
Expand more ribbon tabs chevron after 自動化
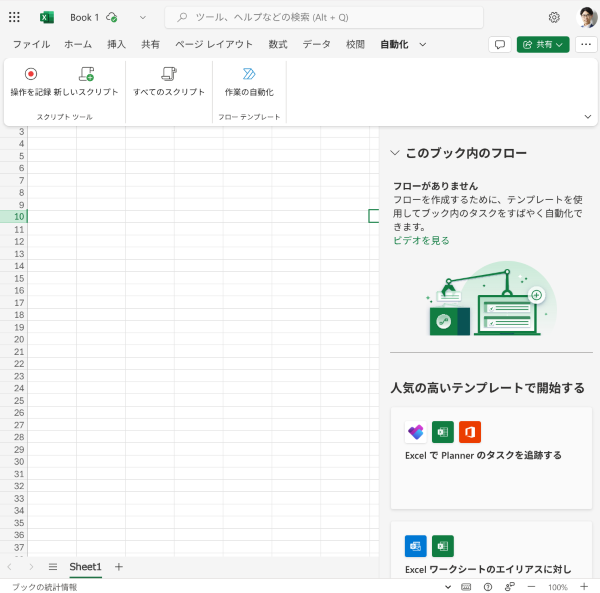[422, 45]
